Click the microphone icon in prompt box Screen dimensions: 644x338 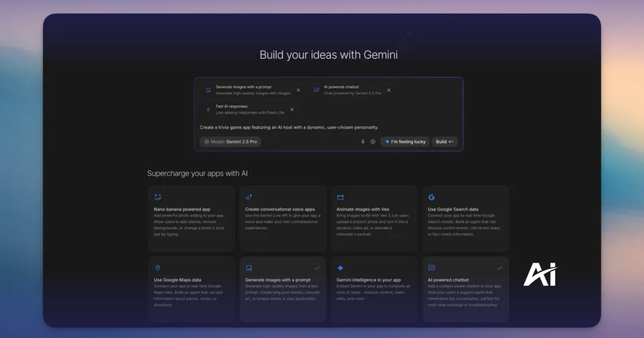coord(363,142)
